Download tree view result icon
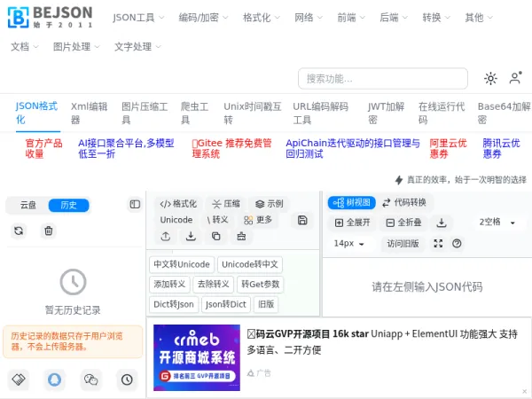The height and width of the screenshot is (399, 532). (441, 223)
